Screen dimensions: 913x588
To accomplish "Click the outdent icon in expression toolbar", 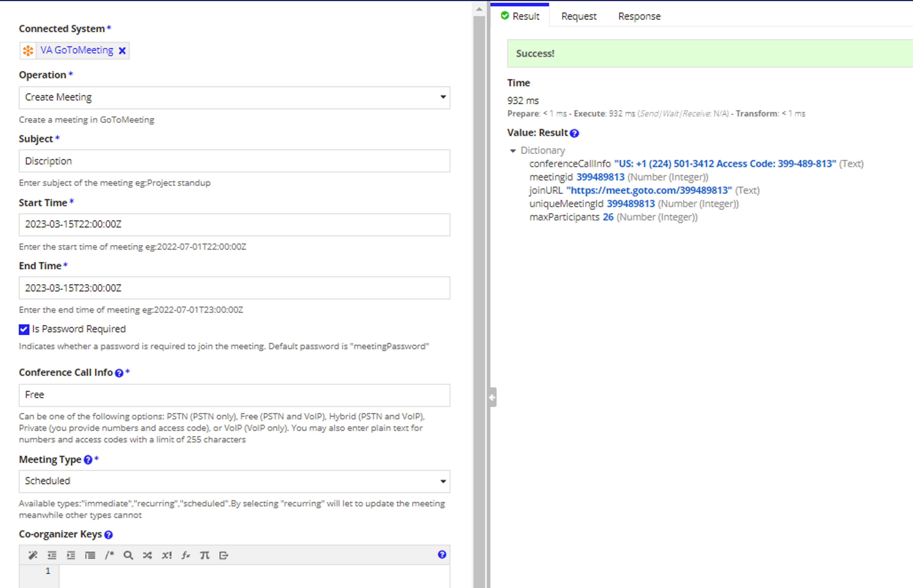I will tap(52, 555).
